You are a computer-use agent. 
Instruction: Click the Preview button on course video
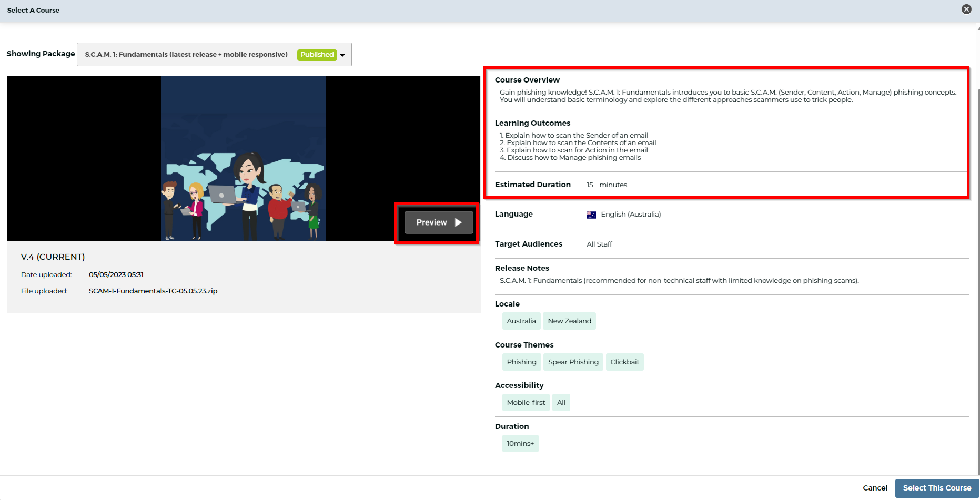(439, 222)
